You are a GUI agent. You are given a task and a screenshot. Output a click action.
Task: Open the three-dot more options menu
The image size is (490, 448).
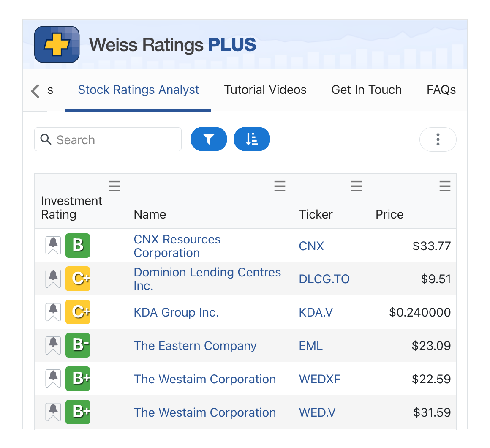pyautogui.click(x=438, y=139)
